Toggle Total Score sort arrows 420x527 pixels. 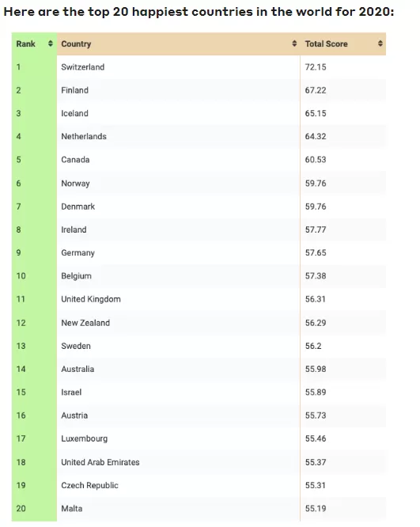(380, 44)
